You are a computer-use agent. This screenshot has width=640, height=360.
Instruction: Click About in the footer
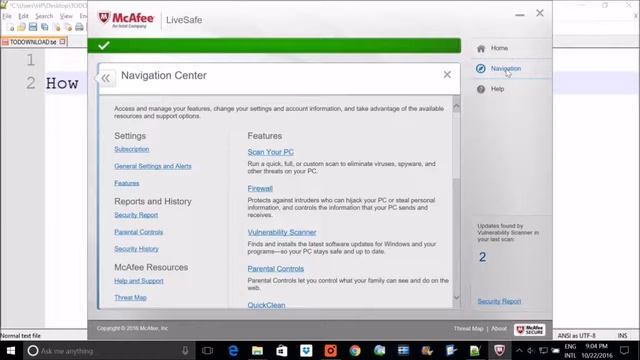click(x=499, y=329)
